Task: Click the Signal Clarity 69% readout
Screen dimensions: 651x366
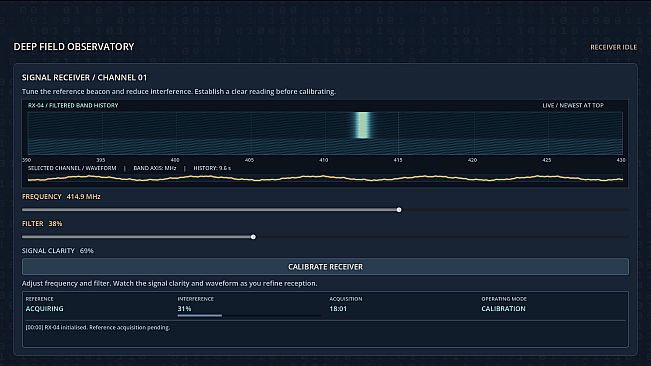Action: click(x=58, y=251)
